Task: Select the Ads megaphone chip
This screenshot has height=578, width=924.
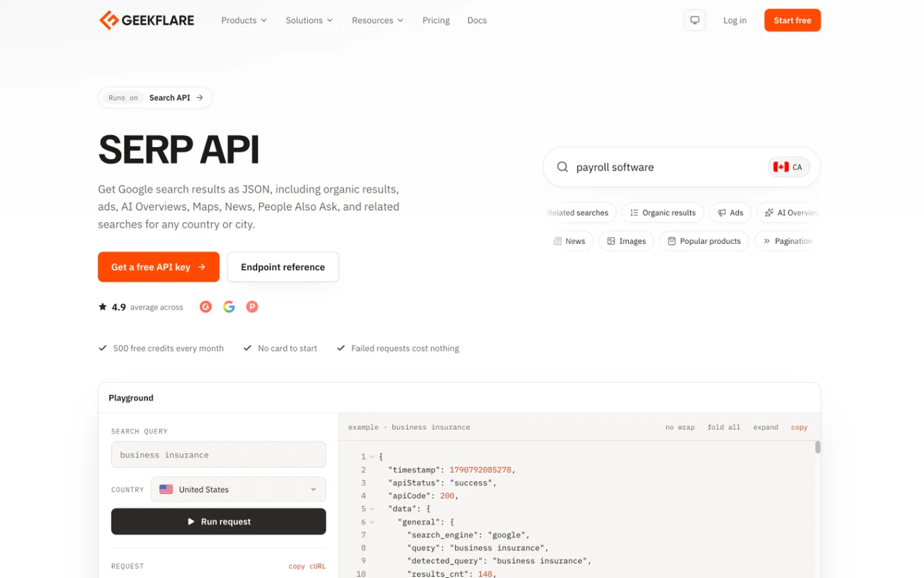Action: (730, 213)
